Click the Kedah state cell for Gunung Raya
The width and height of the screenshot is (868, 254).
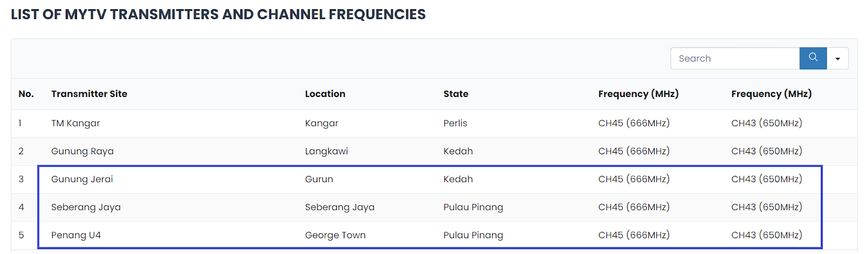pyautogui.click(x=458, y=151)
